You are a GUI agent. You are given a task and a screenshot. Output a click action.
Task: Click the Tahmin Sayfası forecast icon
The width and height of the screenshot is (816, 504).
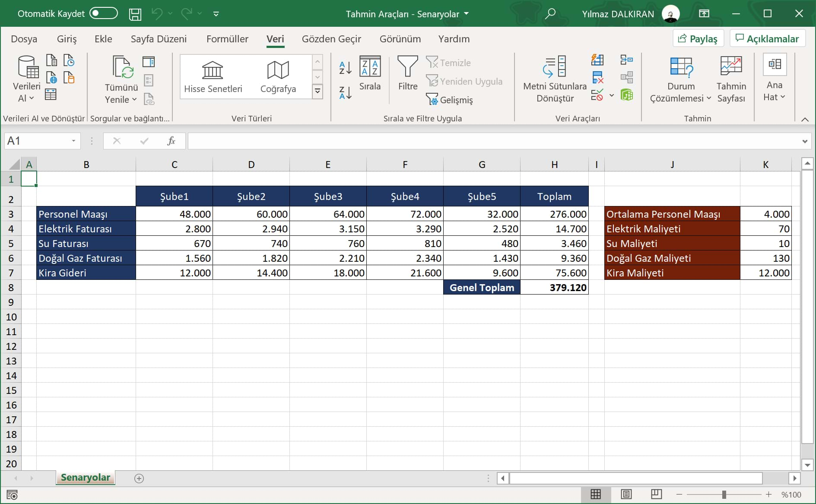(731, 80)
